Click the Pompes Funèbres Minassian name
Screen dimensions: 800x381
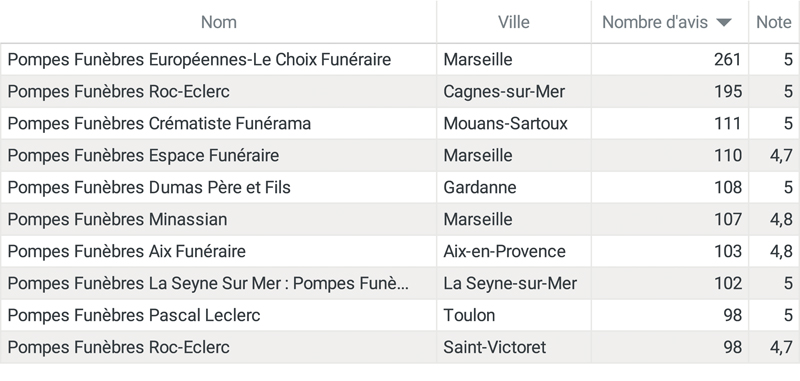(x=117, y=219)
